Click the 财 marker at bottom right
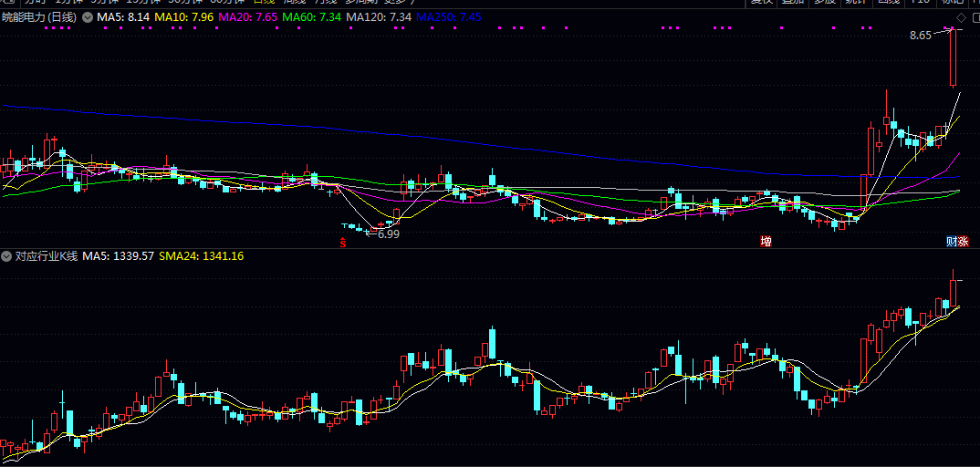The image size is (980, 467). pos(951,242)
